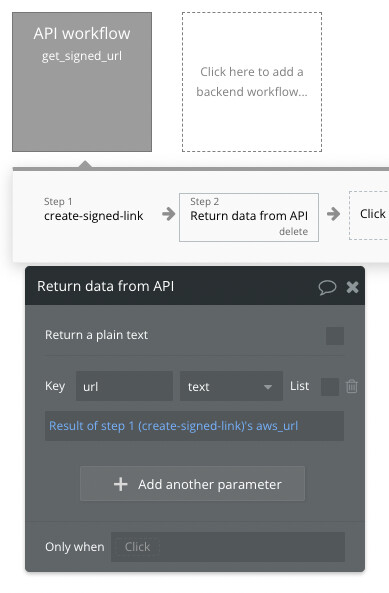Enable the Return a plain text checkbox
Image resolution: width=389 pixels, height=593 pixels.
click(x=335, y=336)
